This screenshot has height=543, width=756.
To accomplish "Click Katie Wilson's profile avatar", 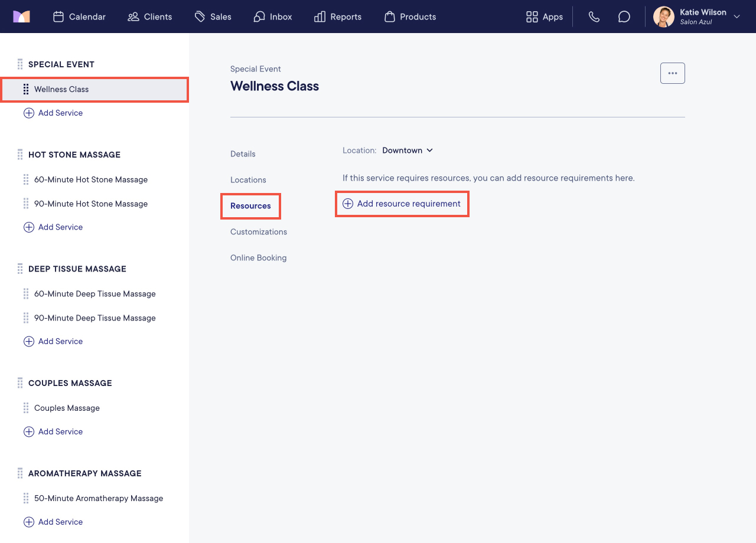I will coord(664,17).
